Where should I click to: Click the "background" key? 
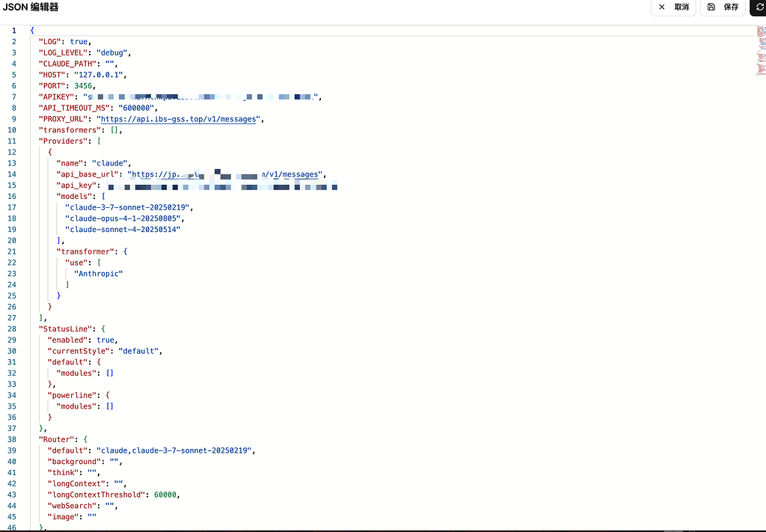point(74,462)
